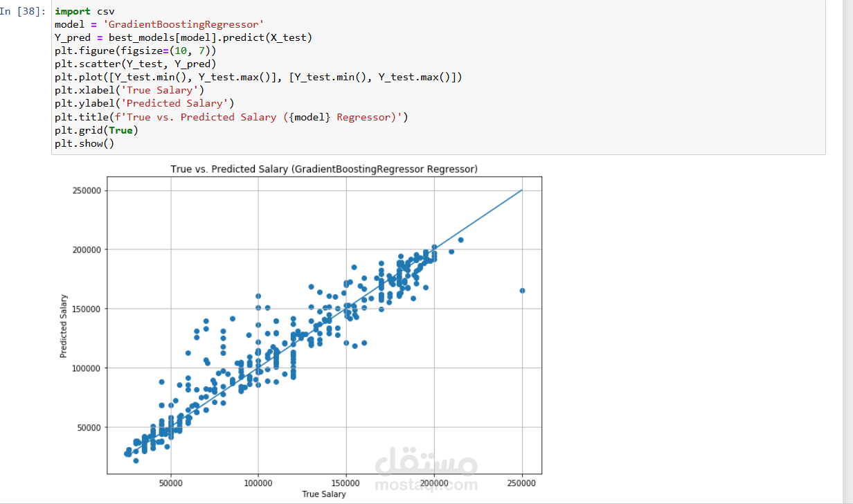Screen dimensions: 853x504
Task: Click the x-axis tick label 150000
Action: (x=346, y=482)
